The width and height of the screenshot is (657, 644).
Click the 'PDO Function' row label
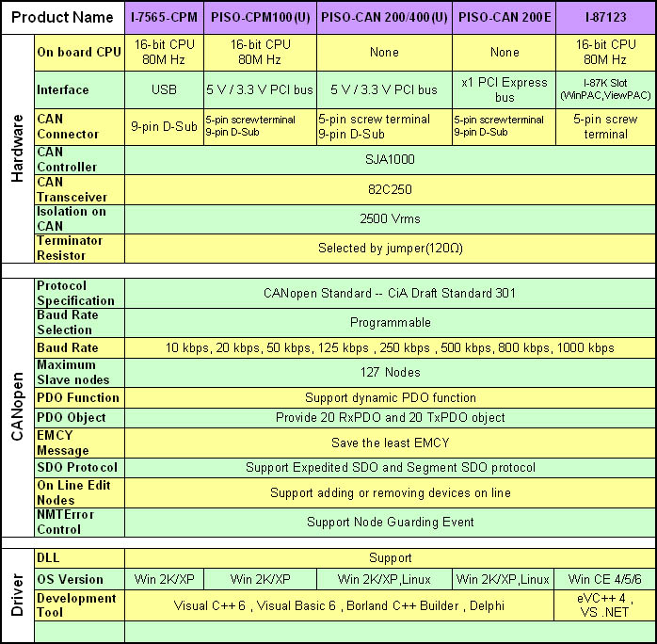[79, 397]
